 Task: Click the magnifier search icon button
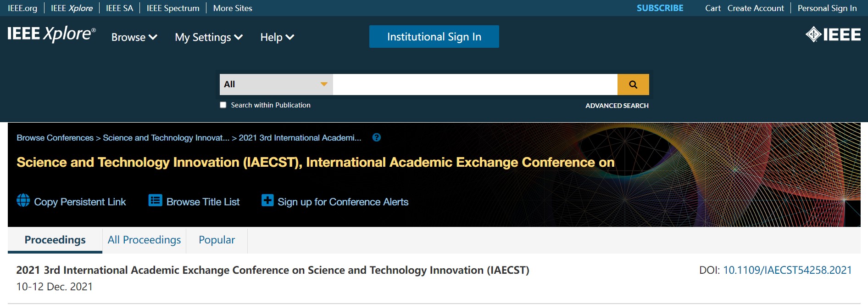click(633, 85)
